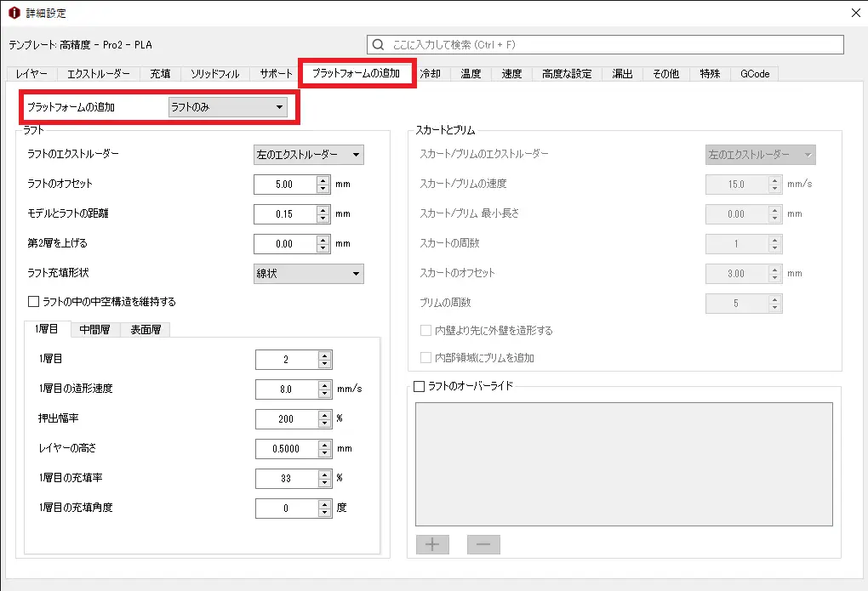Increase ラフトのオフセット value with up arrow

[323, 179]
